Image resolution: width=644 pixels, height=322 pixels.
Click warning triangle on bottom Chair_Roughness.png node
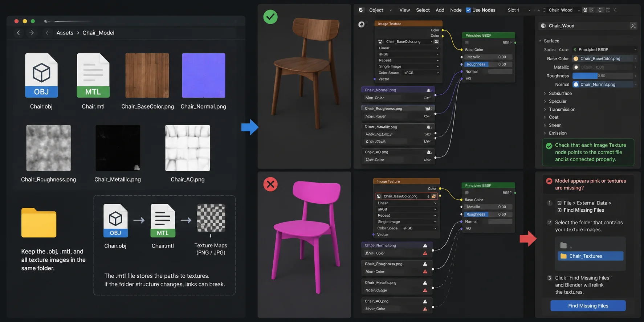(x=425, y=264)
